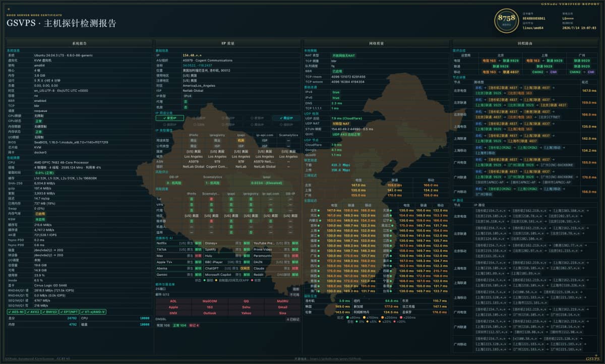The height and width of the screenshot is (364, 605).
Task: Click the DNSBL 标记 4 badge
Action: click(x=194, y=326)
